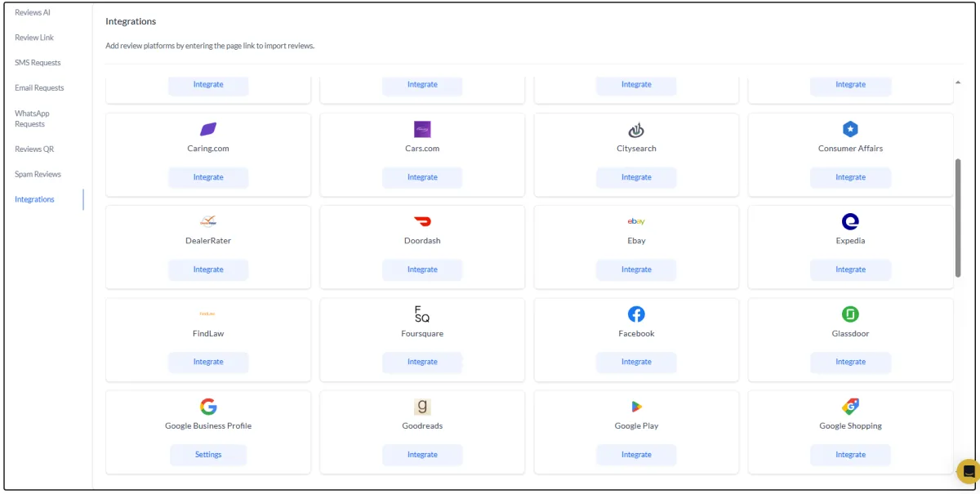The height and width of the screenshot is (494, 980).
Task: Click the FindLaw logo icon
Action: click(x=207, y=314)
